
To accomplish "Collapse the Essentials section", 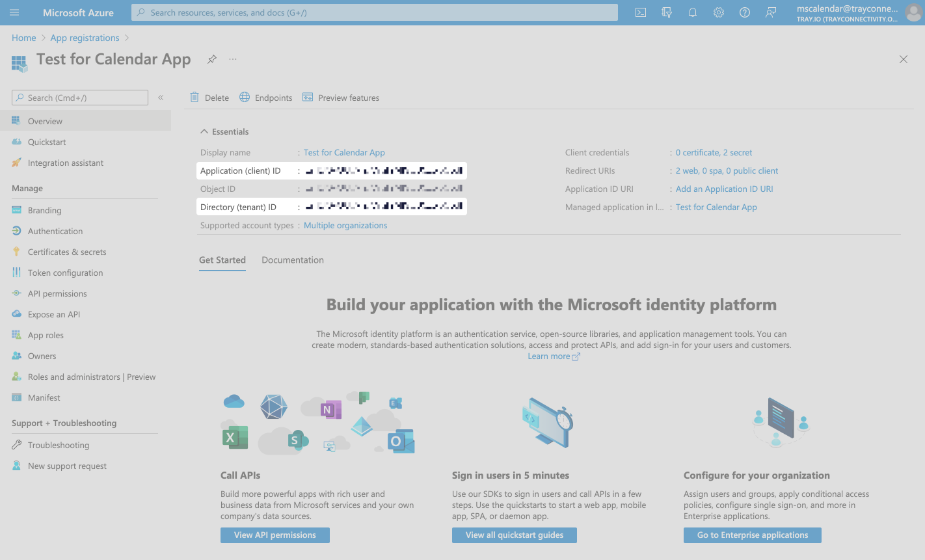I will tap(204, 131).
